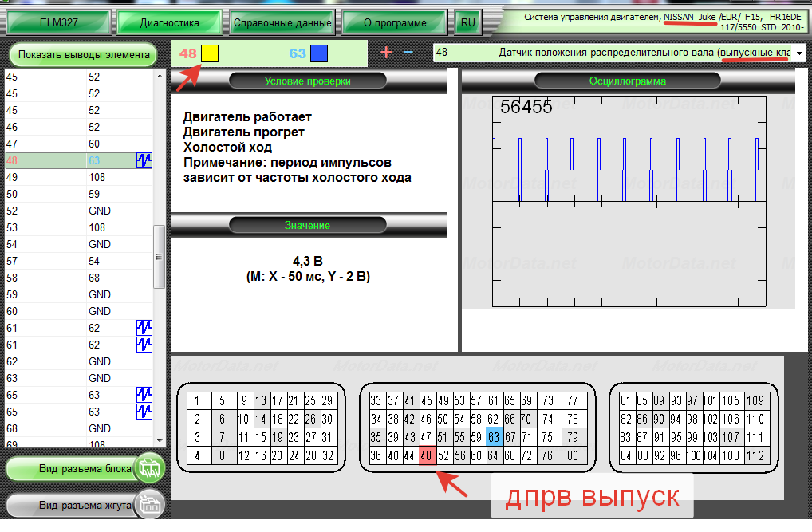Click pin list scrollbar down arrow
812x532 pixels.
(160, 441)
